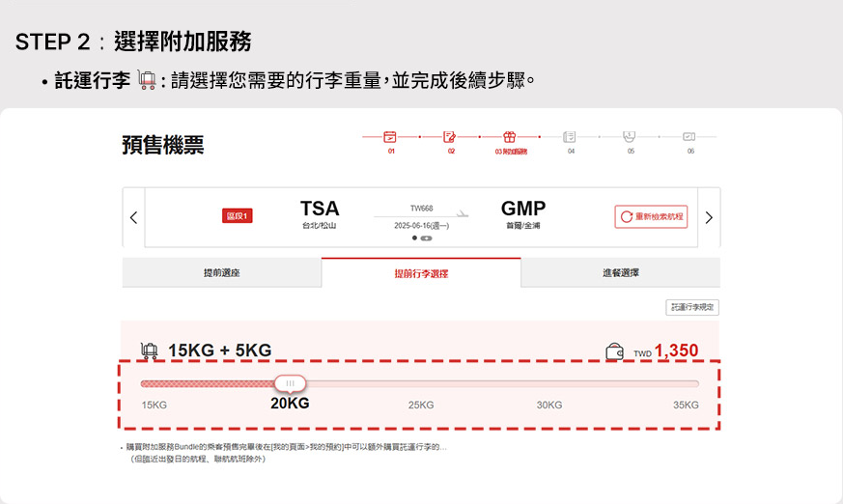Image resolution: width=843 pixels, height=504 pixels.
Task: Click step 04 checklist icon
Action: 570,137
